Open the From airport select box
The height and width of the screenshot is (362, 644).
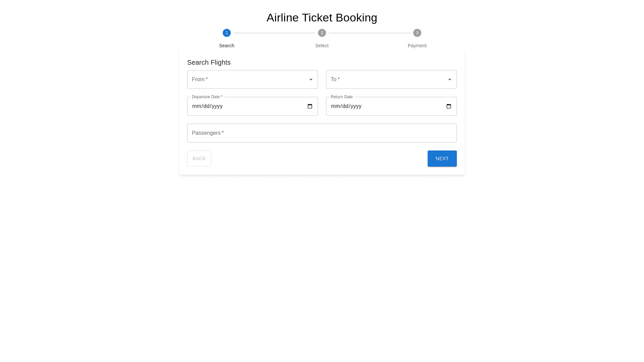click(248, 79)
